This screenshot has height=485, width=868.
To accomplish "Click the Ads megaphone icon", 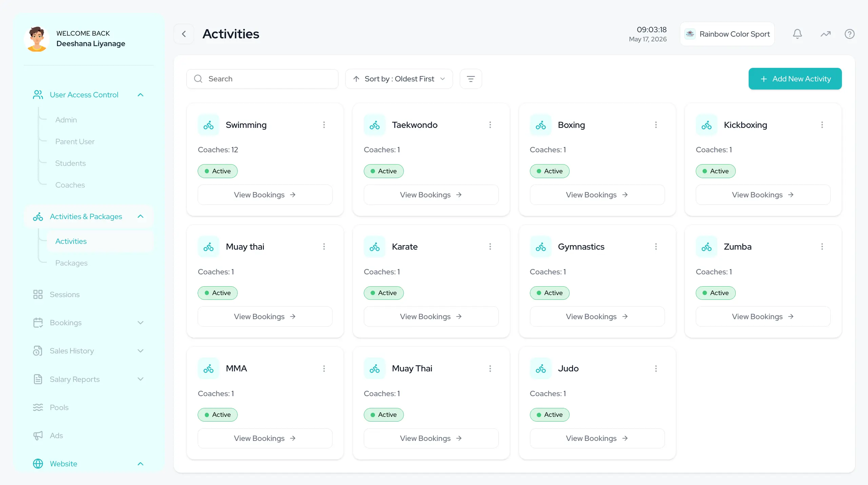I will pyautogui.click(x=38, y=435).
